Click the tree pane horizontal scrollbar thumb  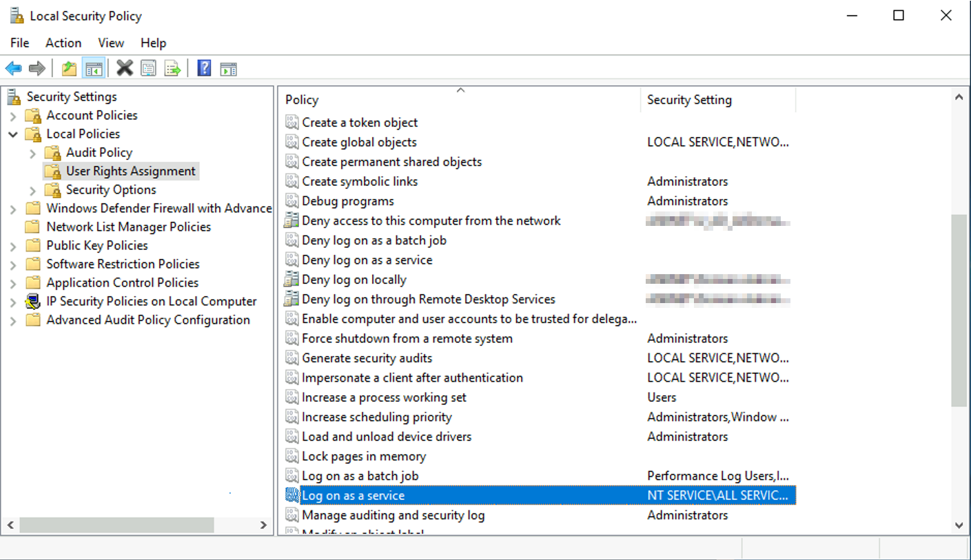click(116, 525)
